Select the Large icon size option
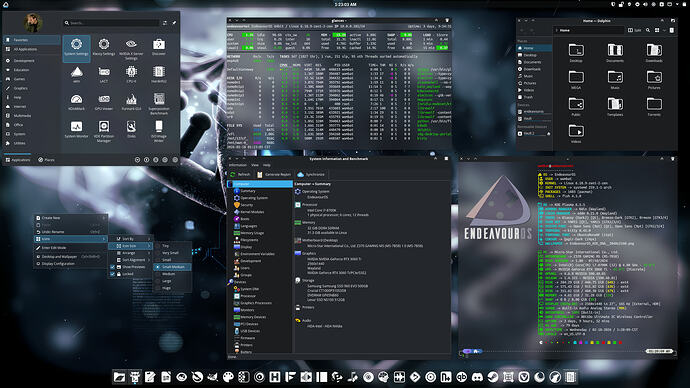 point(172,281)
